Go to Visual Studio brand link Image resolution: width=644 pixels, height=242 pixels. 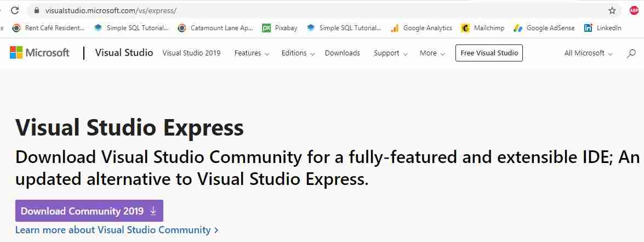124,53
